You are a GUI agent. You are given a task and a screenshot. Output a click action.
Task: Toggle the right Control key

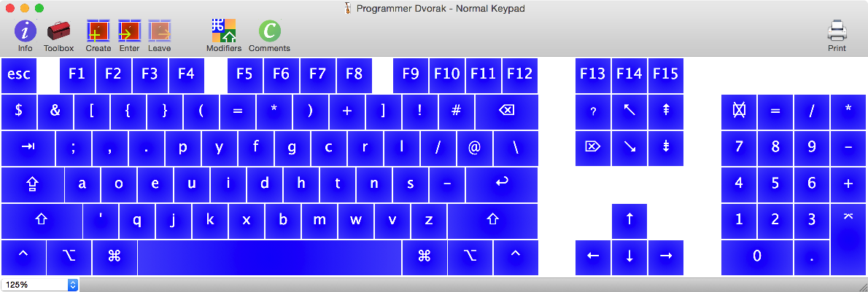(x=516, y=258)
